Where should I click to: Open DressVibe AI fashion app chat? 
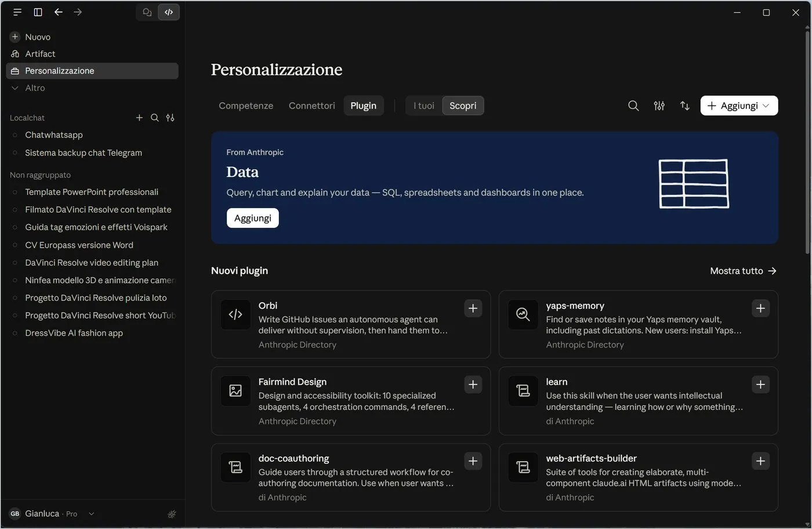pos(92,333)
